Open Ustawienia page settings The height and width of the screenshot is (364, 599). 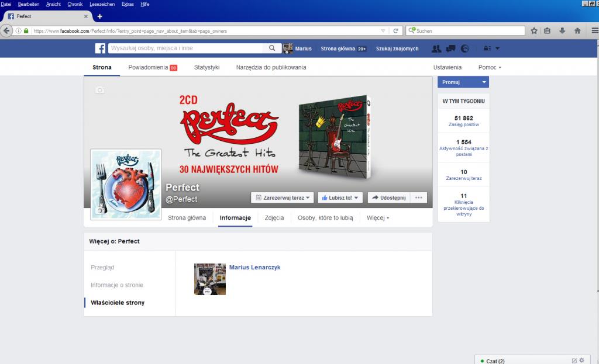(447, 67)
